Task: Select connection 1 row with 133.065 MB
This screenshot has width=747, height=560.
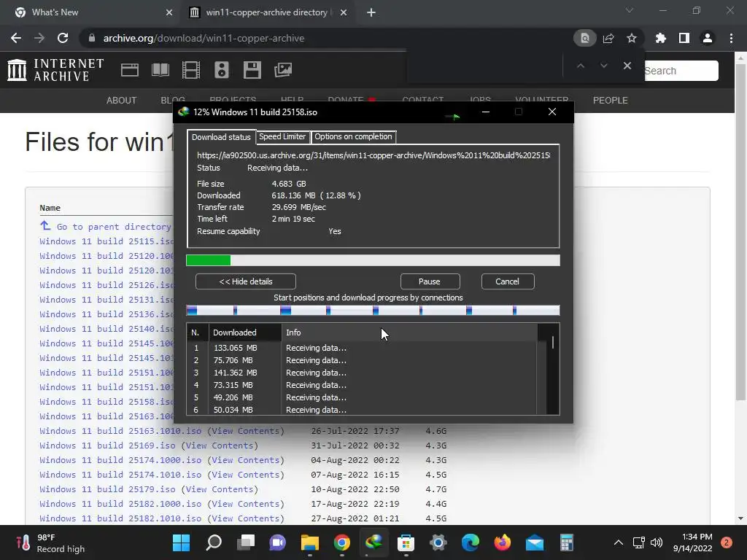Action: tap(362, 348)
